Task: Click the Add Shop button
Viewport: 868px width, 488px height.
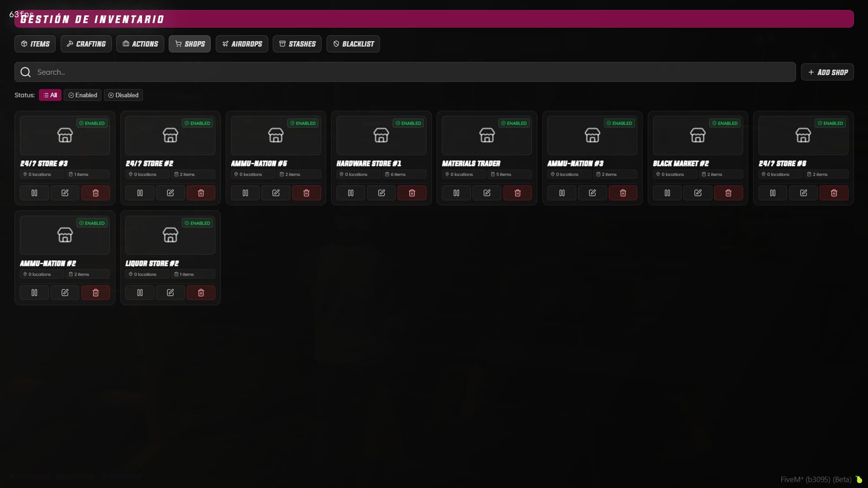Action: [827, 72]
